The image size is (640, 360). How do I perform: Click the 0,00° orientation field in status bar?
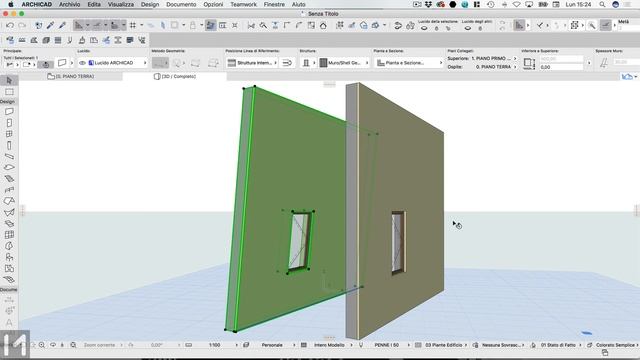tap(157, 345)
